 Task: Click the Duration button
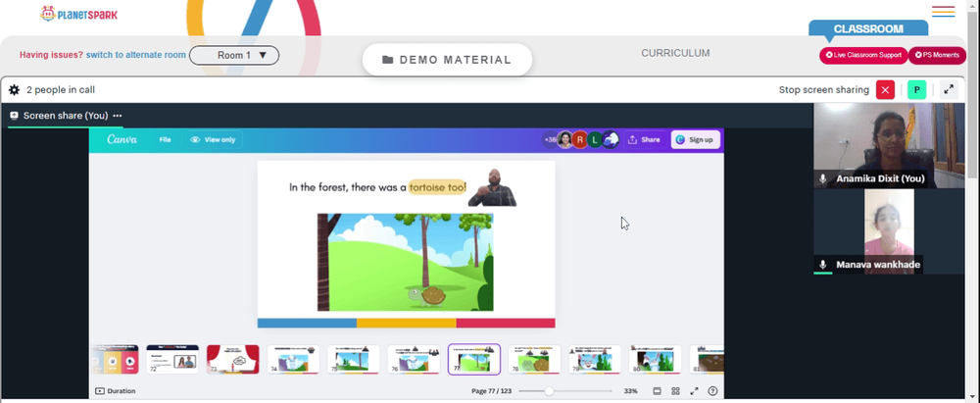coord(115,391)
